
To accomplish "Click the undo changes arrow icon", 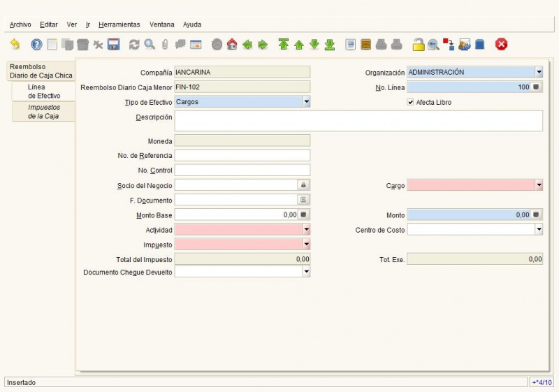I will pyautogui.click(x=15, y=45).
